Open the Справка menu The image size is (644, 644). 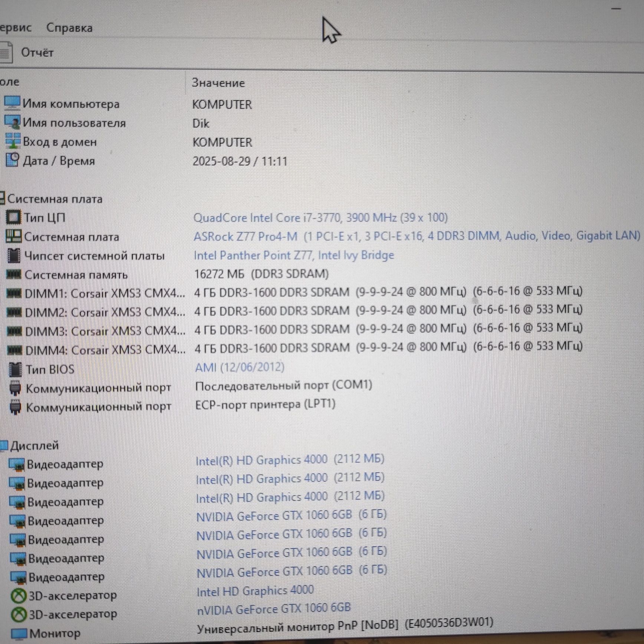69,28
